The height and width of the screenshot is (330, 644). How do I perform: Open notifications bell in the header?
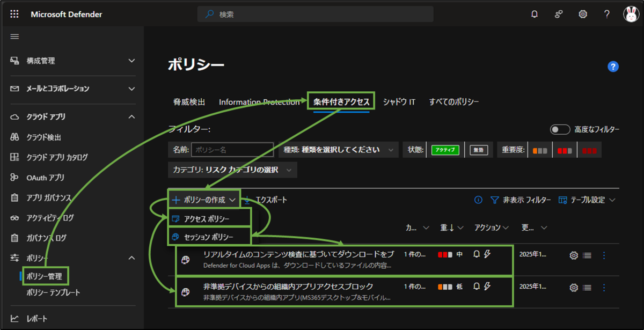point(535,14)
